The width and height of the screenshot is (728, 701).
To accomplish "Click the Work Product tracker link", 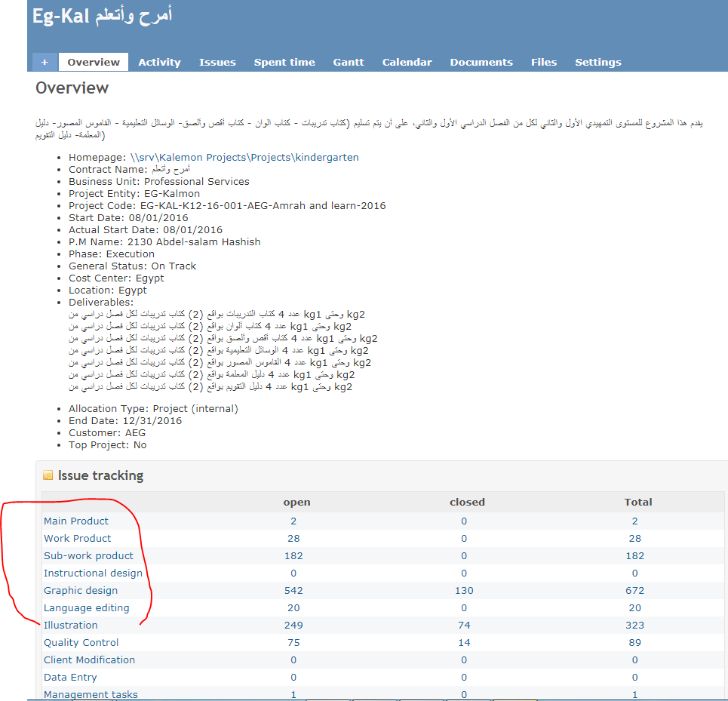I will [x=78, y=539].
